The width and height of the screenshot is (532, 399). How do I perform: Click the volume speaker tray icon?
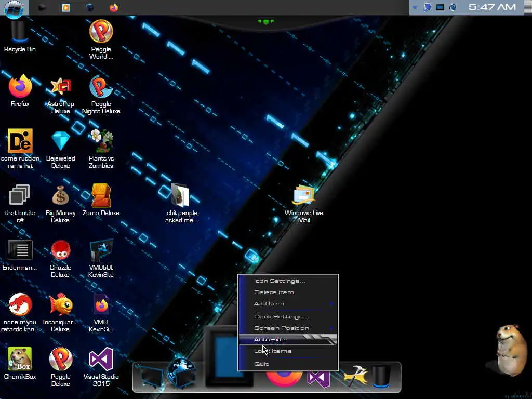pos(453,7)
